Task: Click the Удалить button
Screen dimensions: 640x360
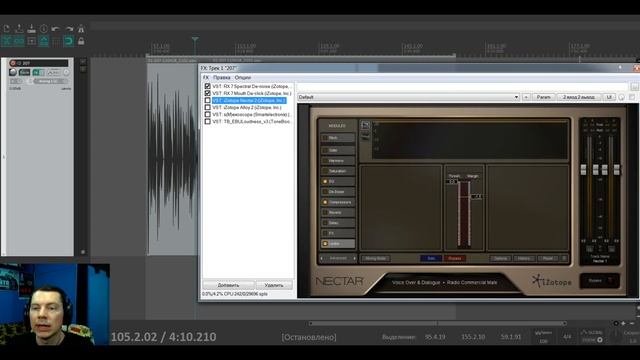Action: [274, 285]
